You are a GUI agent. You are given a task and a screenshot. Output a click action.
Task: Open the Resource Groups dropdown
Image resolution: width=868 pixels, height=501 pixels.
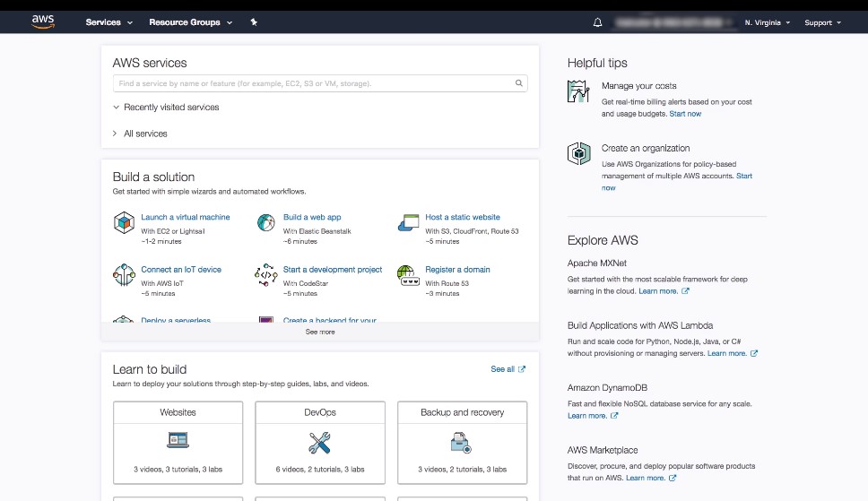(x=190, y=22)
